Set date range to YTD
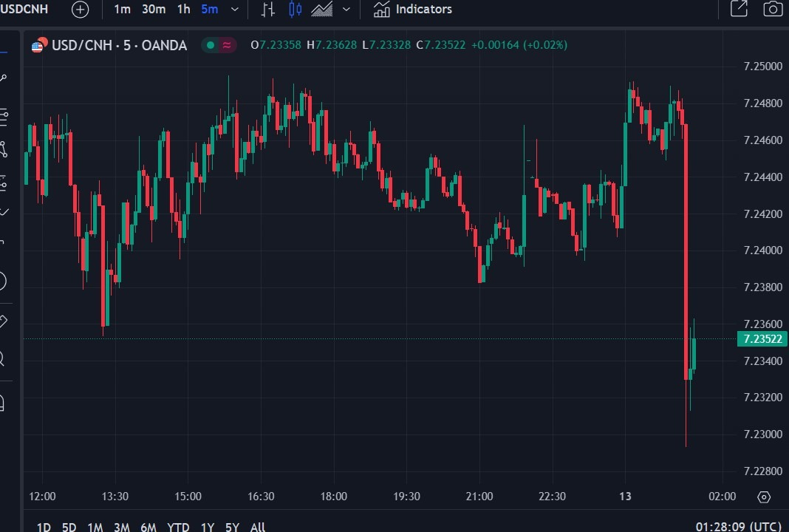This screenshot has width=789, height=532. (x=178, y=527)
